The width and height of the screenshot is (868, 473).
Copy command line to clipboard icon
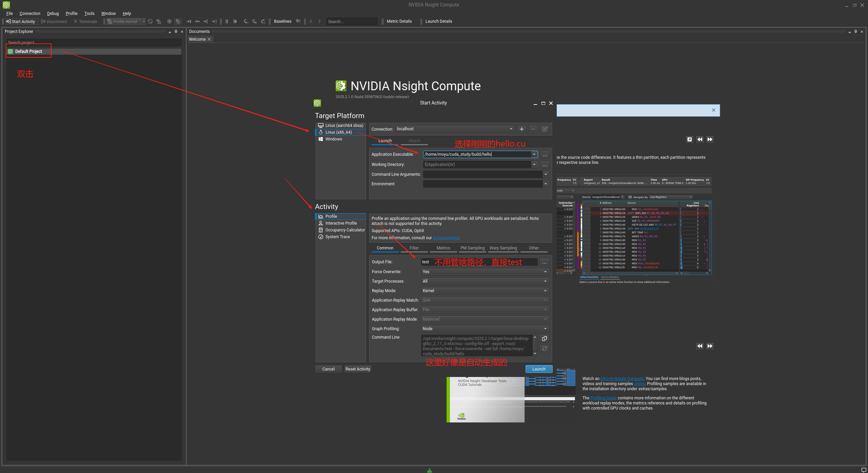pyautogui.click(x=544, y=339)
